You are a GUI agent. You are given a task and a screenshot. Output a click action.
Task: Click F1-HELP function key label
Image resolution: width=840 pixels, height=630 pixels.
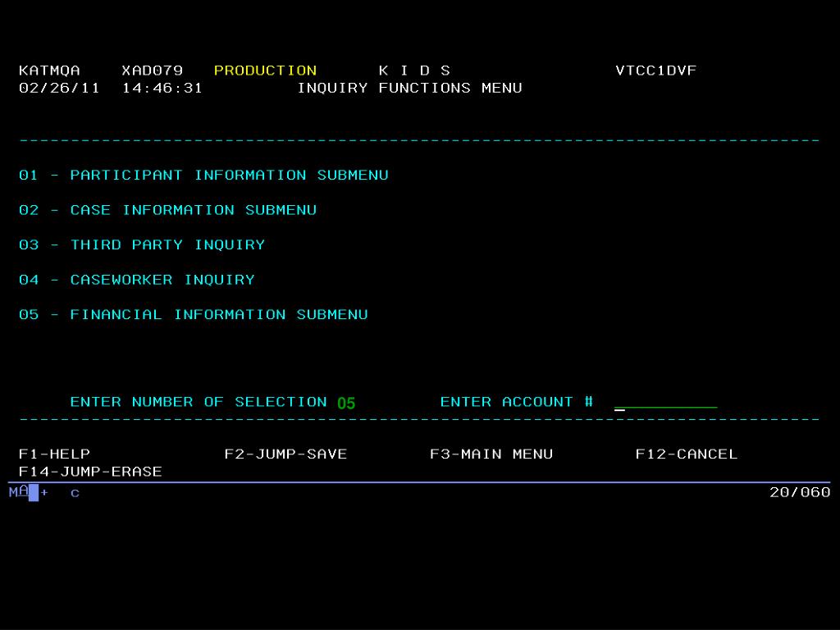(x=54, y=454)
